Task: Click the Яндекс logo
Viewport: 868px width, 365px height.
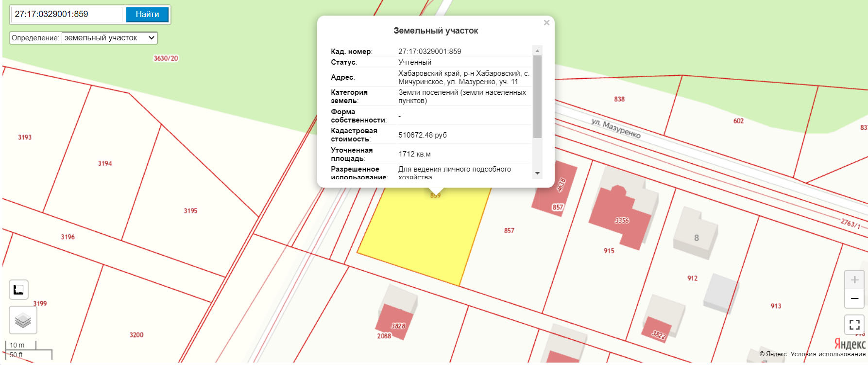Action: click(x=850, y=344)
